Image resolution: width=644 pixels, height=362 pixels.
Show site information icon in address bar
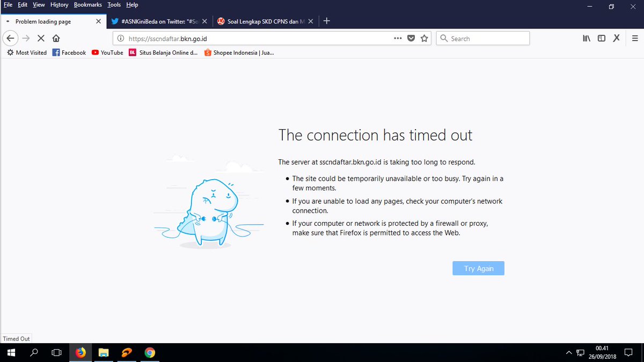pyautogui.click(x=120, y=39)
